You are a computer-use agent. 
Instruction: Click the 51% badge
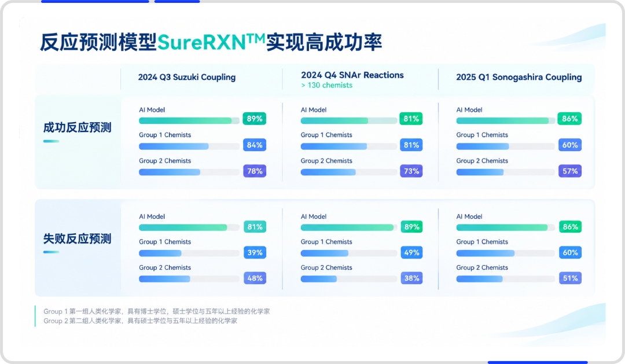click(x=570, y=278)
